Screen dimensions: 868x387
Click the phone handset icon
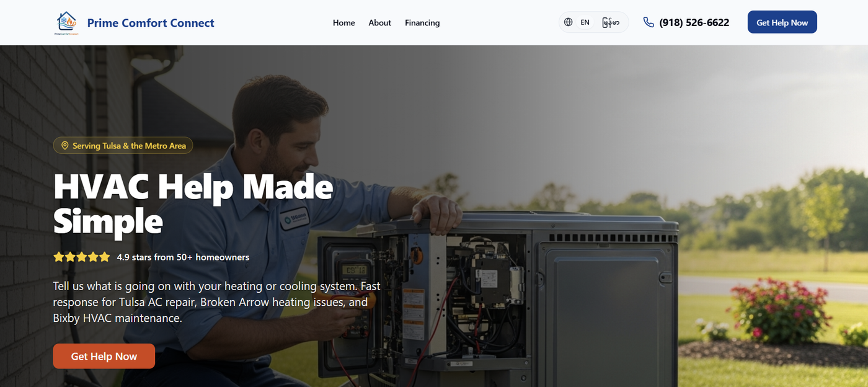pos(649,22)
